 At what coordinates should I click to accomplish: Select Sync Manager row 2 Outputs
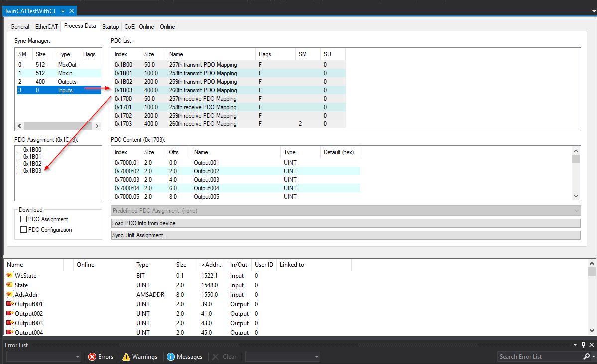point(58,82)
